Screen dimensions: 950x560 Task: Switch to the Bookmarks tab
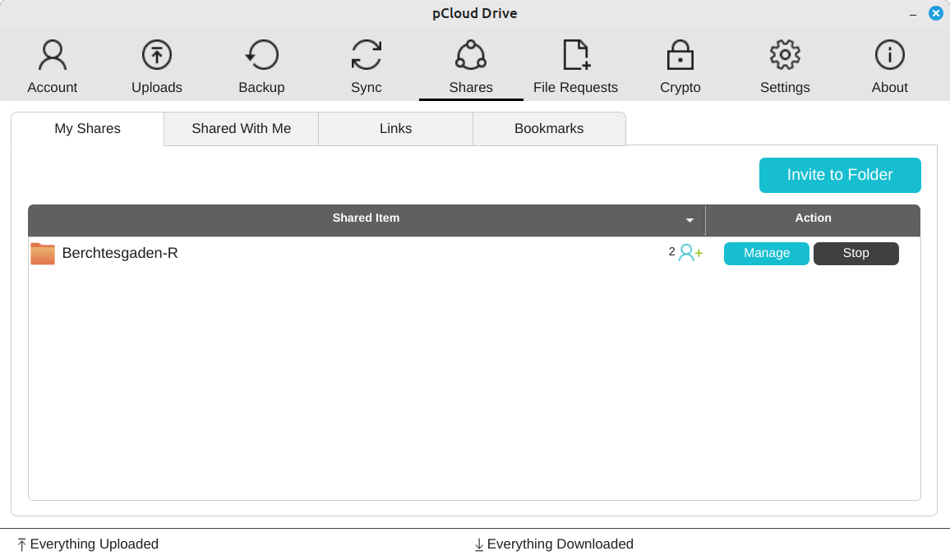tap(549, 128)
